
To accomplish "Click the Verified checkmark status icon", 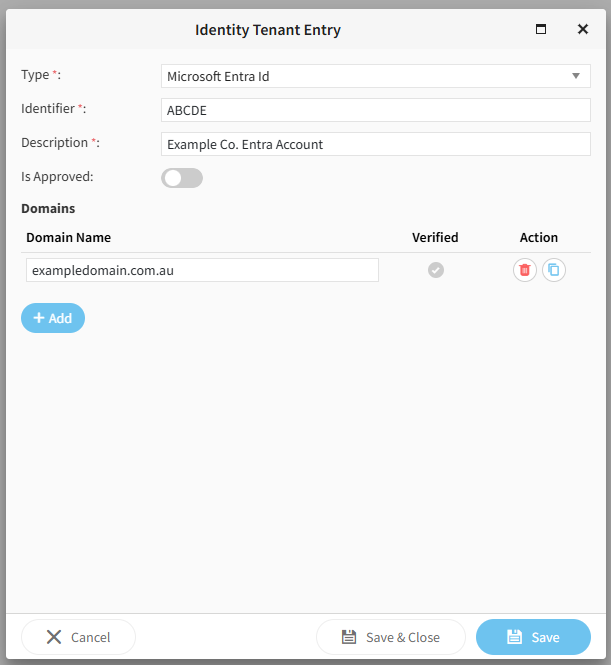I will pos(436,270).
